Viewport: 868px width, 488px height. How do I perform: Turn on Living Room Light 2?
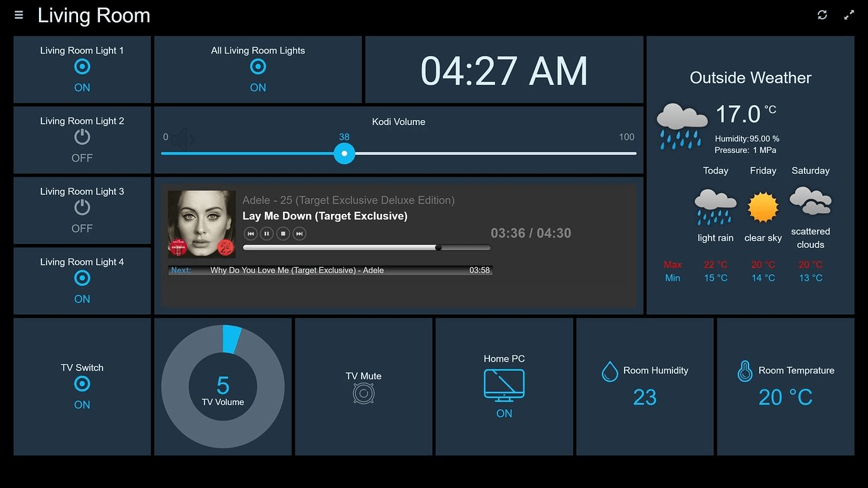(82, 136)
